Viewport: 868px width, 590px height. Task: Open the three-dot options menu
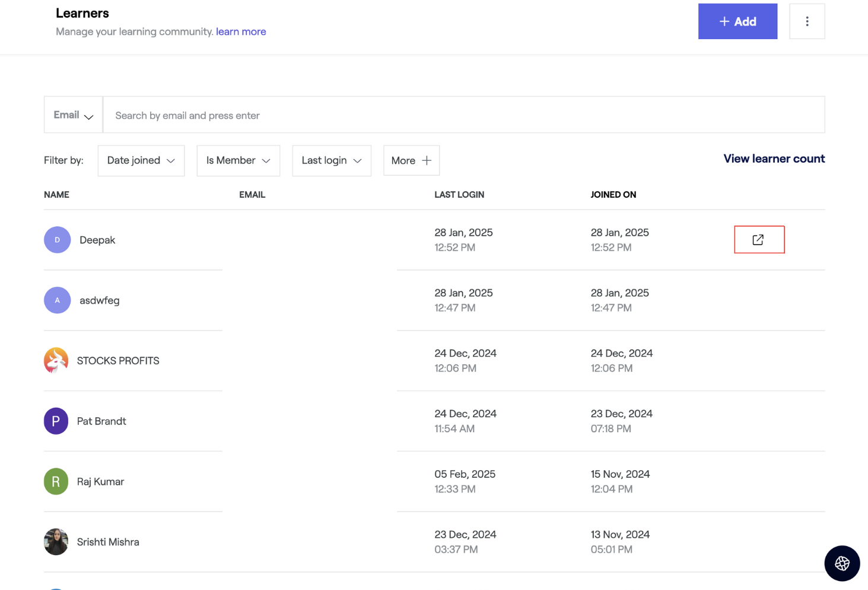click(807, 21)
